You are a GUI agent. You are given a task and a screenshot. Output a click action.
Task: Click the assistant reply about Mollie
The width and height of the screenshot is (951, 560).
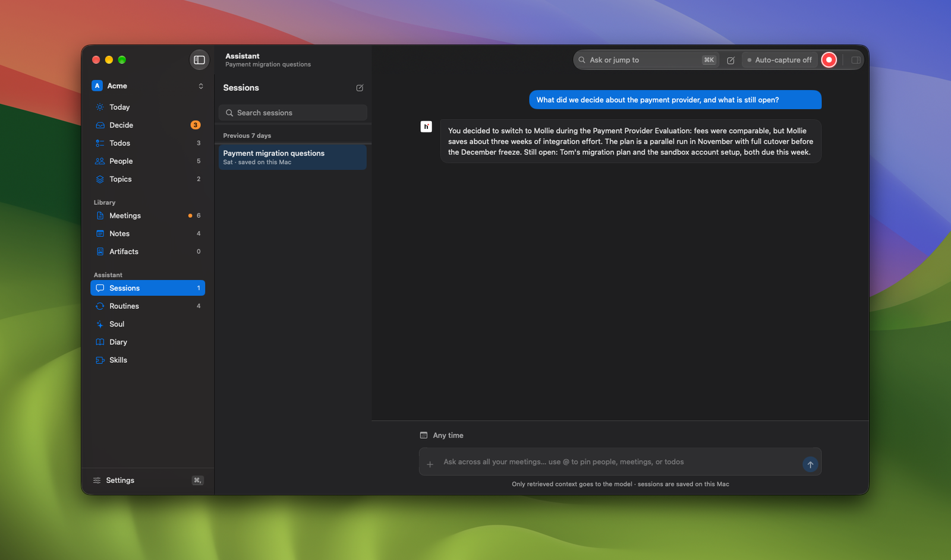[x=631, y=141]
